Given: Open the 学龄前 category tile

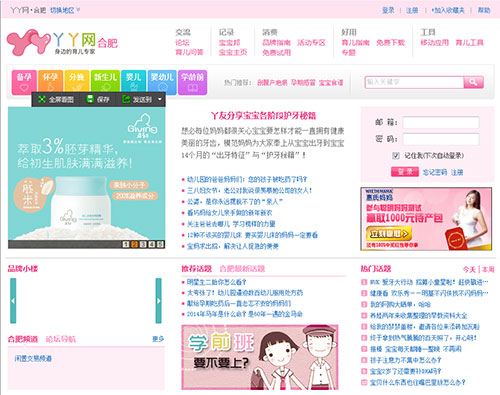Looking at the screenshot, I should [192, 82].
